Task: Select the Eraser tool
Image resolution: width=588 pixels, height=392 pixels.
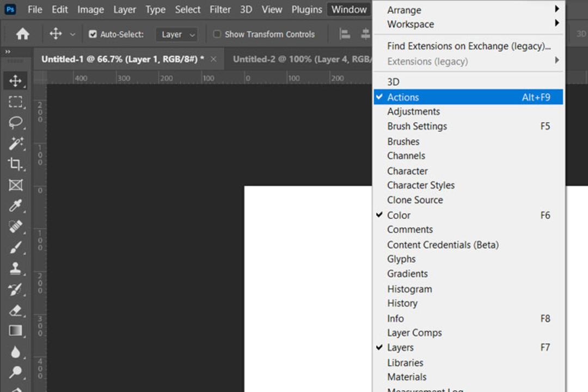Action: pos(15,310)
